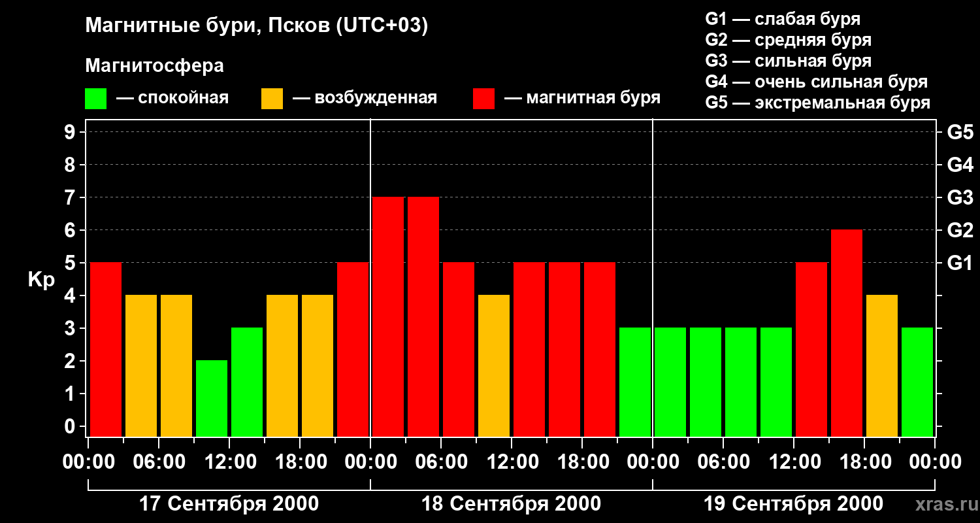Click the legend text "— магнитная буря"

[x=583, y=98]
